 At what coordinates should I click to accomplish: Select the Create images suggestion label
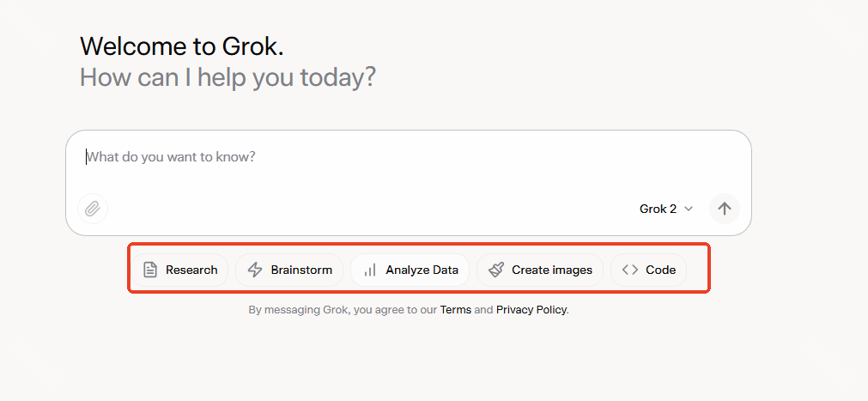click(552, 270)
